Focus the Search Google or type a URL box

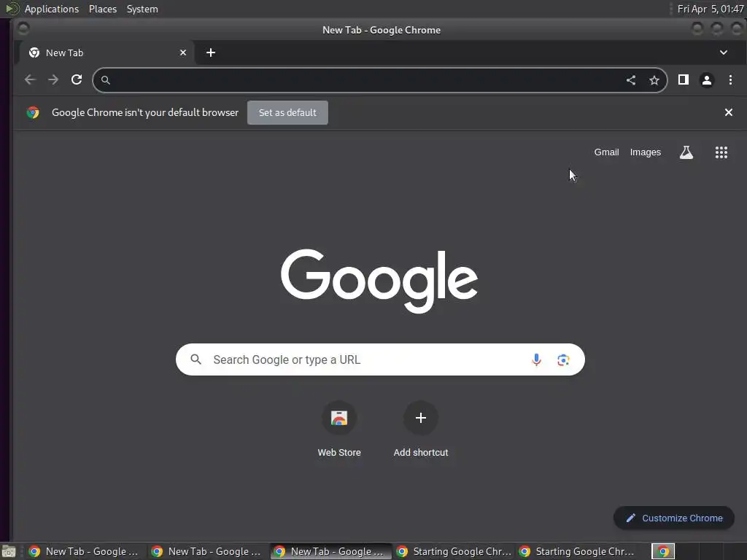point(379,359)
